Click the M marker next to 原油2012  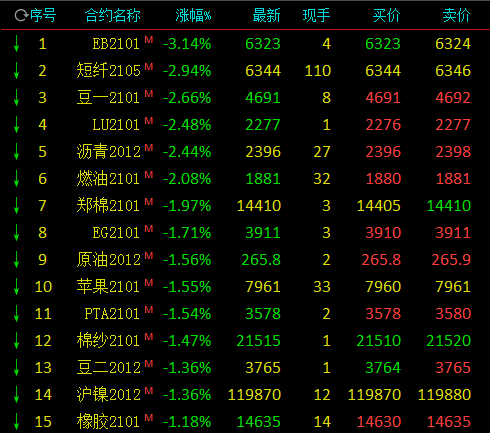point(149,256)
